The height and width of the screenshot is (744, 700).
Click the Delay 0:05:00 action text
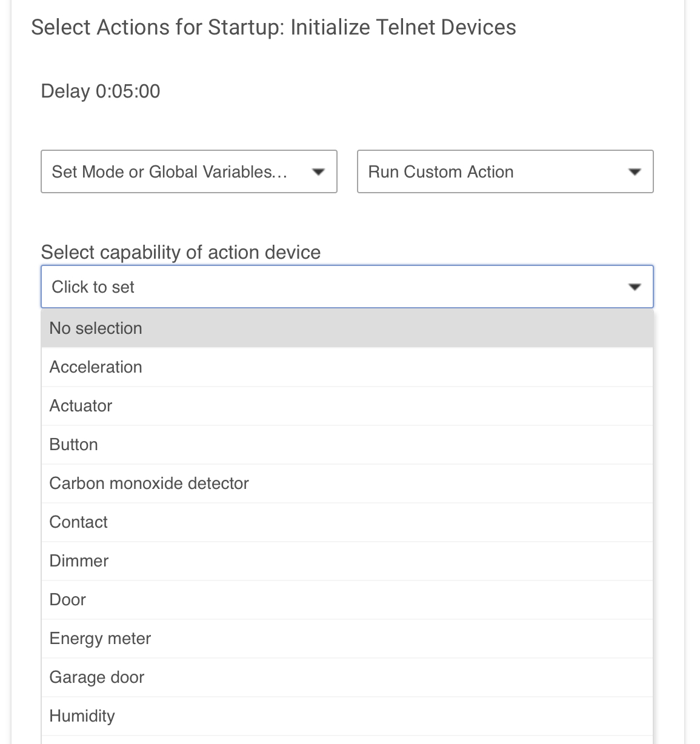tap(101, 91)
